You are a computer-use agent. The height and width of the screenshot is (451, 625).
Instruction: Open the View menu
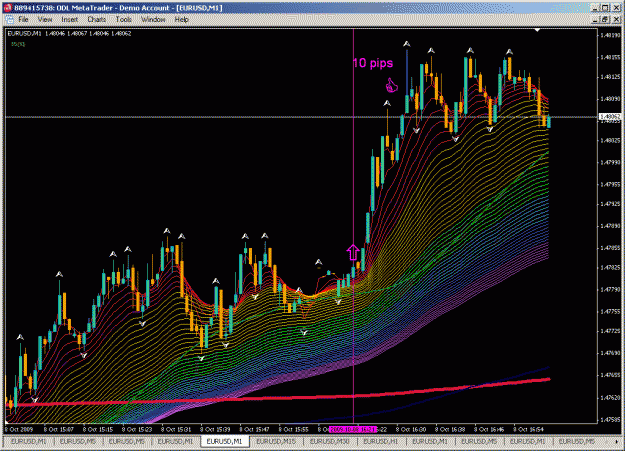[45, 19]
